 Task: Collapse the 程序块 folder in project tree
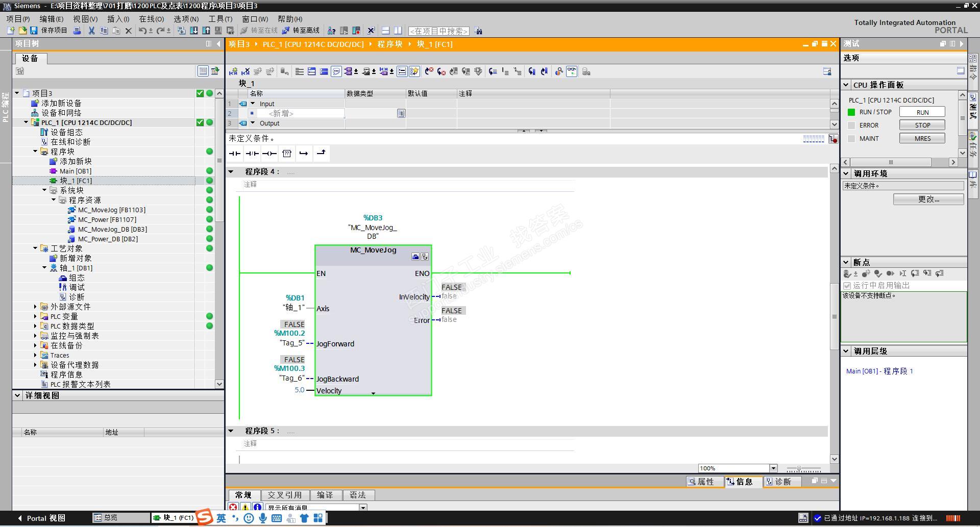click(x=36, y=152)
